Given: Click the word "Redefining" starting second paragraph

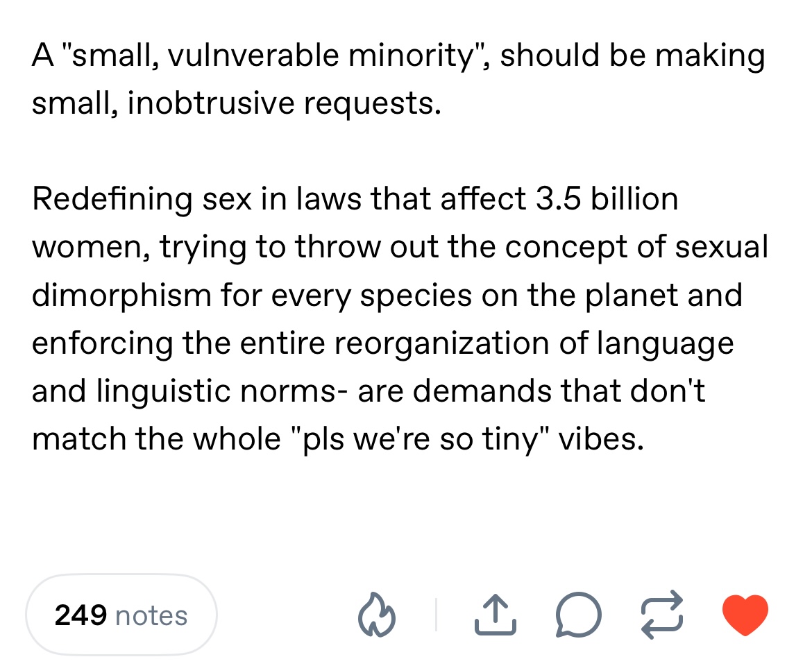Looking at the screenshot, I should click(112, 199).
